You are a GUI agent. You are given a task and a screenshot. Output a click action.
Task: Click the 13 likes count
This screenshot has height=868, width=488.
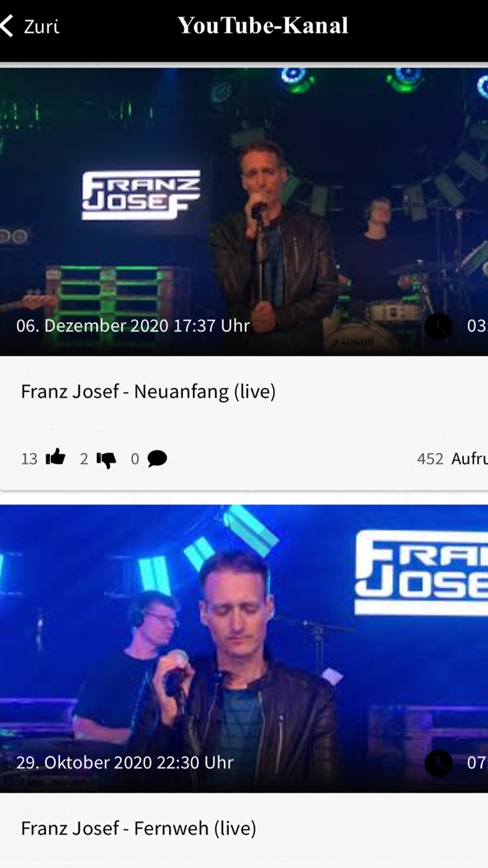[x=29, y=459]
